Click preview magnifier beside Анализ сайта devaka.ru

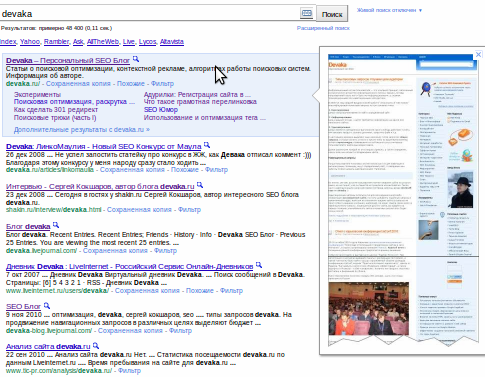tap(96, 345)
